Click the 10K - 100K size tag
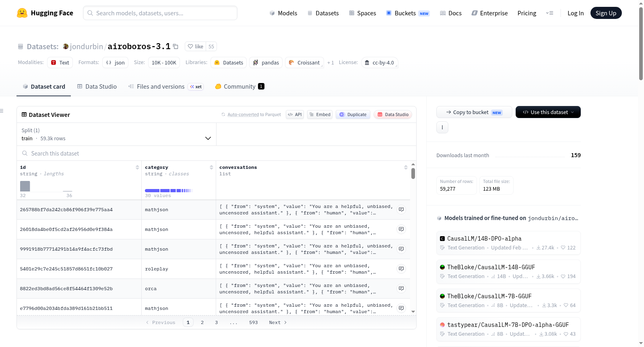 (x=164, y=62)
